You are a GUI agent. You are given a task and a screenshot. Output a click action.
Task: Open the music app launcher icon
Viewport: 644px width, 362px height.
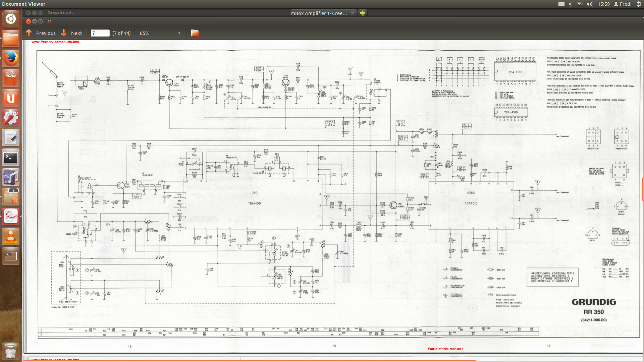(x=11, y=177)
